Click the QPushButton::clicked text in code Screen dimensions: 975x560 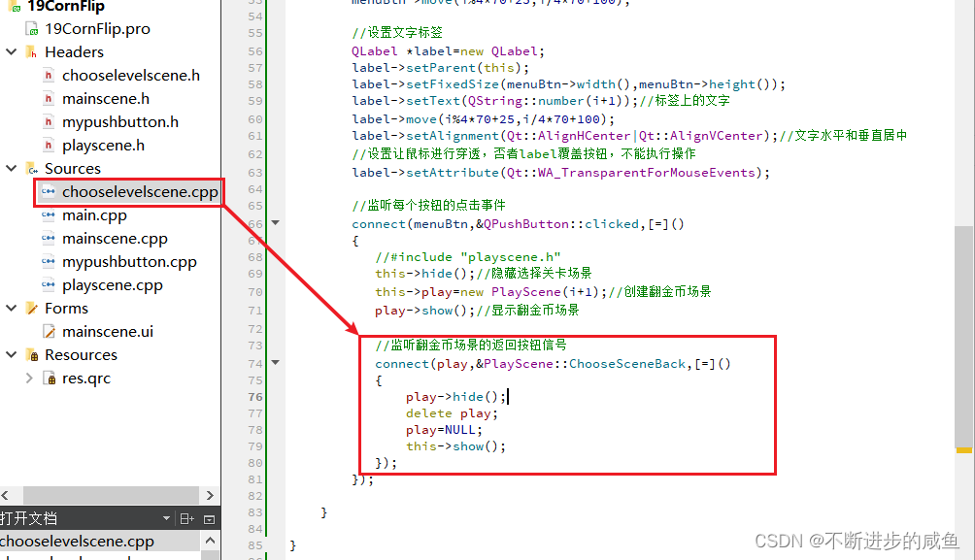click(561, 224)
